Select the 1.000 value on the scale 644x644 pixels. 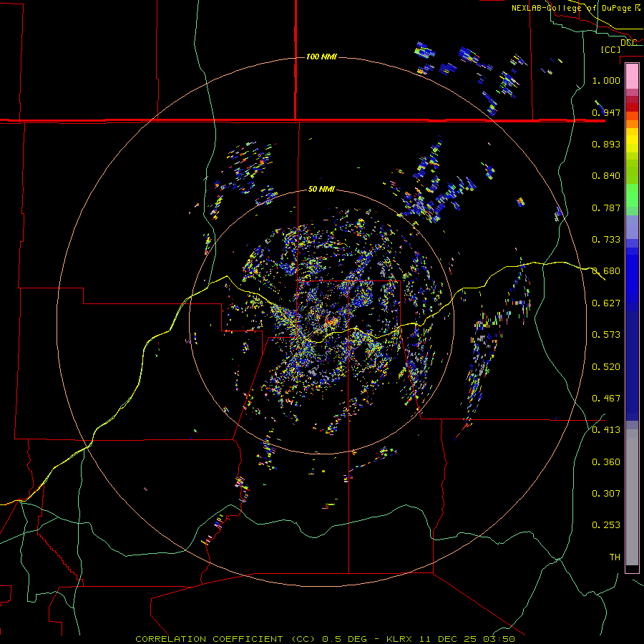tap(606, 80)
